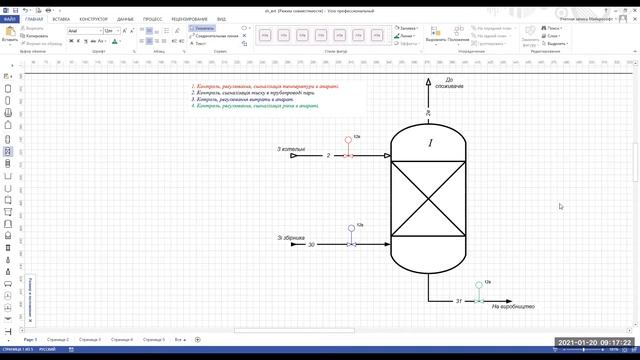Switch to the ВСТАВКА ribbon tab

tap(61, 19)
